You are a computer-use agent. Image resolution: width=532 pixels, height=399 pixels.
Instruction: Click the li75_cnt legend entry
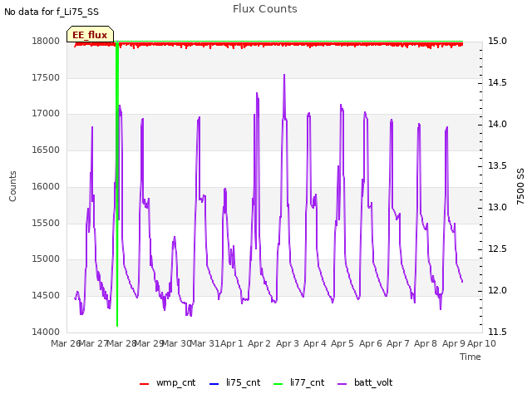[234, 383]
